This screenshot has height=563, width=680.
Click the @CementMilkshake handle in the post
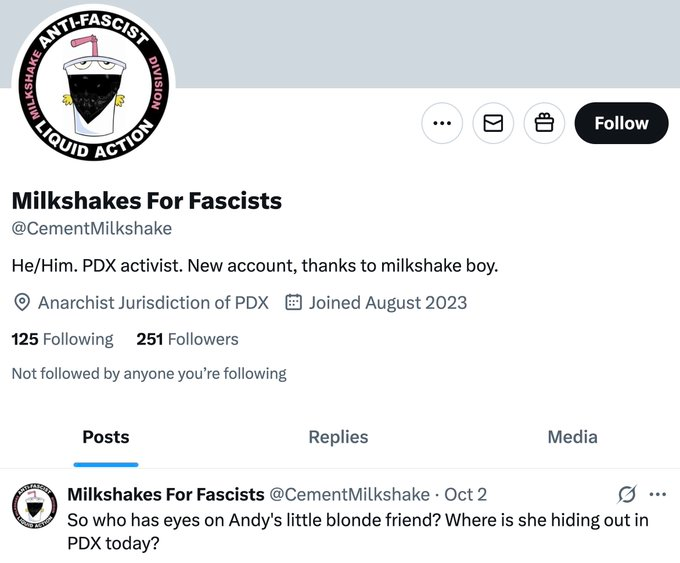click(350, 494)
